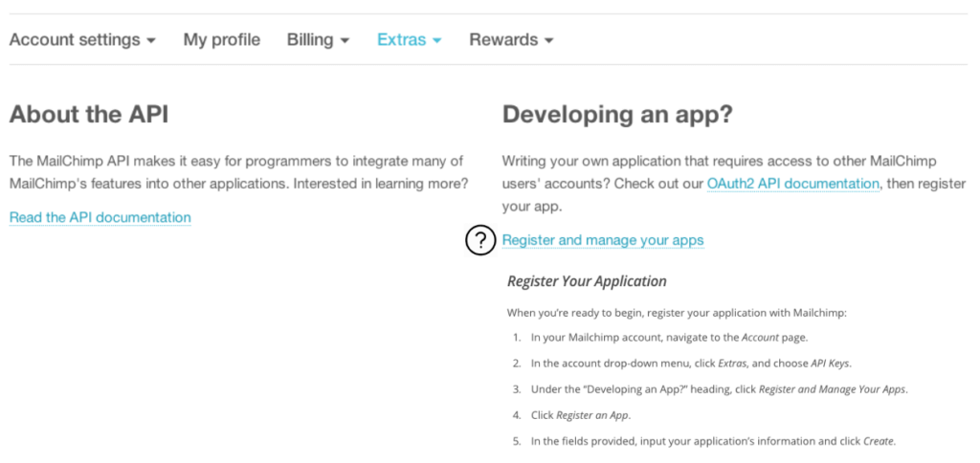The image size is (980, 463).
Task: Follow the OAuth2 API documentation link
Action: pos(792,184)
